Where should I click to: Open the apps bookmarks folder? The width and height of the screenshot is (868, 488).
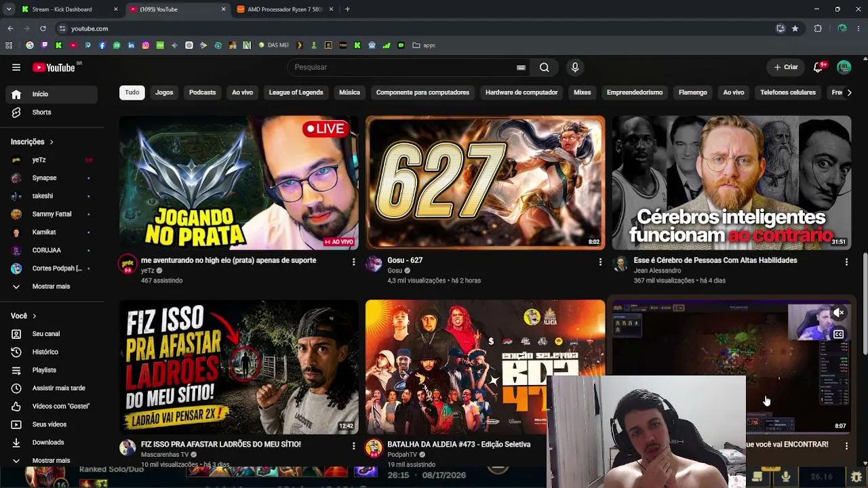(x=424, y=45)
